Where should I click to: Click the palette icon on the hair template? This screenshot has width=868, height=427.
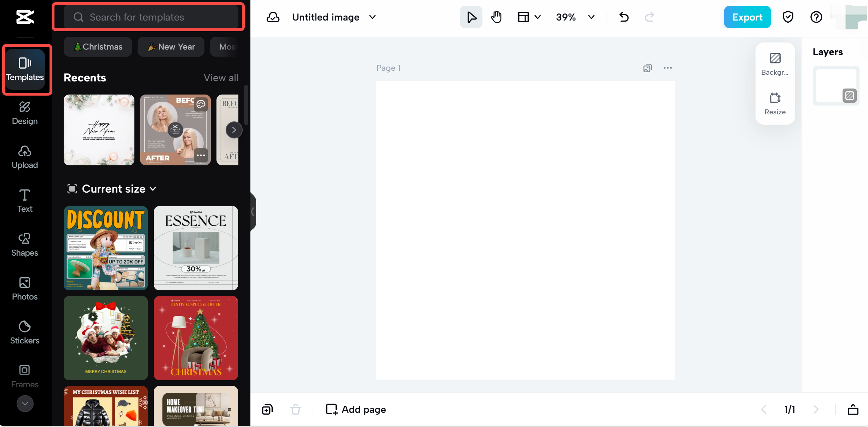coord(201,104)
